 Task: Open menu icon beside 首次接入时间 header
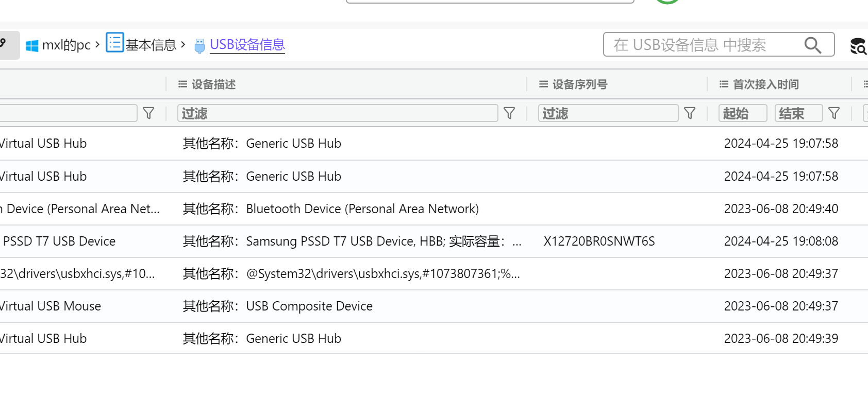(724, 84)
